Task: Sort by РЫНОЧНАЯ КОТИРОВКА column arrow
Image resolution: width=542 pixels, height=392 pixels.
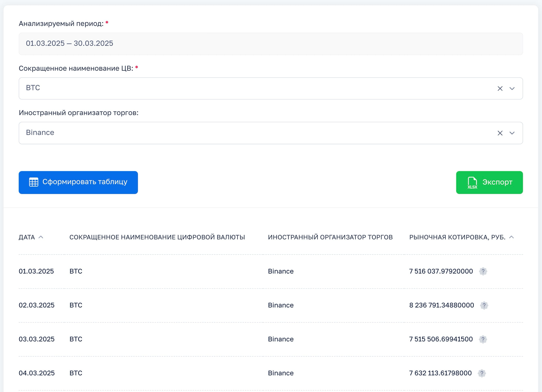Action: (511, 237)
